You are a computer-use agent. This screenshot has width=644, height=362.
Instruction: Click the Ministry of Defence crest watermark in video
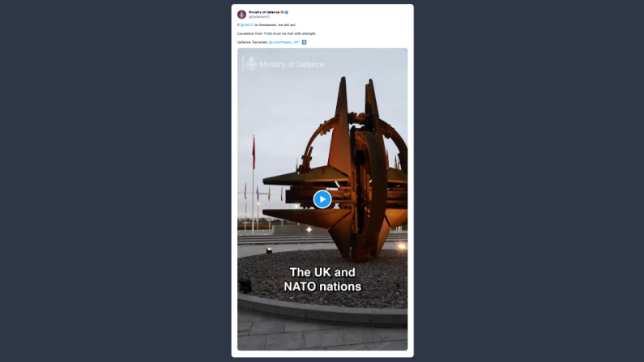point(251,64)
